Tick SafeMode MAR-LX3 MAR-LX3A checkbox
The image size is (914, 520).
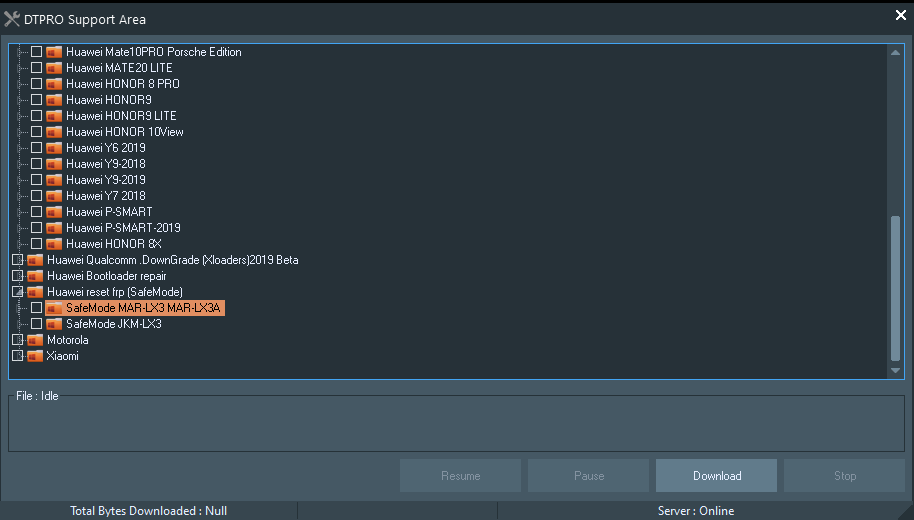[x=36, y=308]
